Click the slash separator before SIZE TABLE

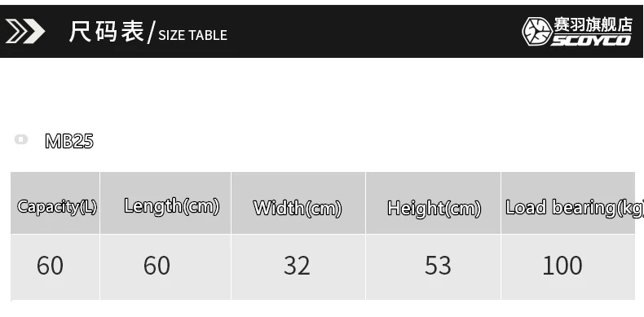(x=151, y=33)
